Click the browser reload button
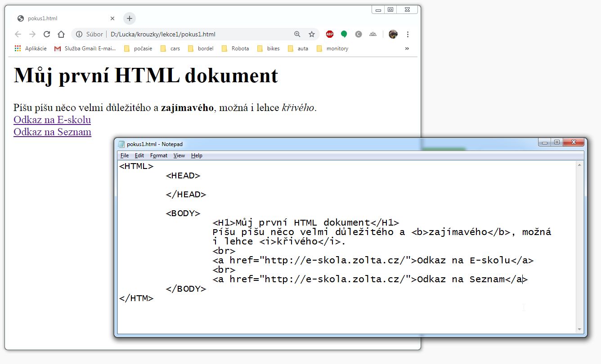 [x=46, y=34]
